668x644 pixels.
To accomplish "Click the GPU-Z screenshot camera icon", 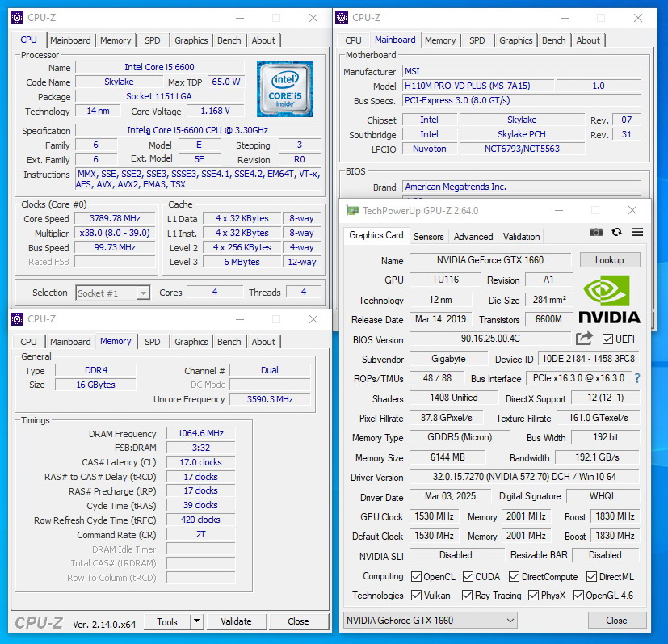I will pyautogui.click(x=596, y=233).
